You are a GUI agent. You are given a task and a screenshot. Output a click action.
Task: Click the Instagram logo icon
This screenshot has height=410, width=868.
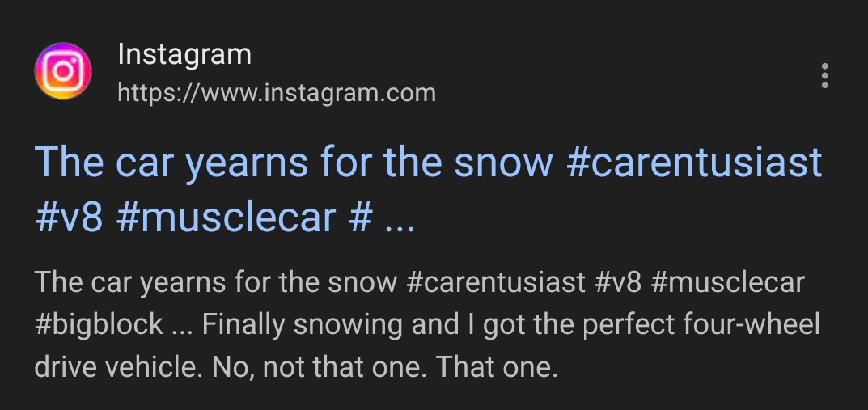(63, 73)
